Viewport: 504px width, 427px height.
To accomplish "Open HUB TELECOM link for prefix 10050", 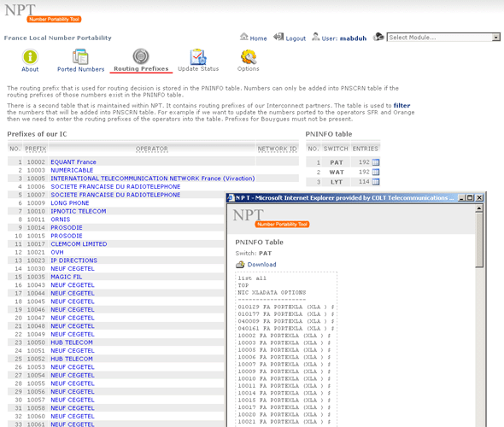I will click(x=72, y=342).
